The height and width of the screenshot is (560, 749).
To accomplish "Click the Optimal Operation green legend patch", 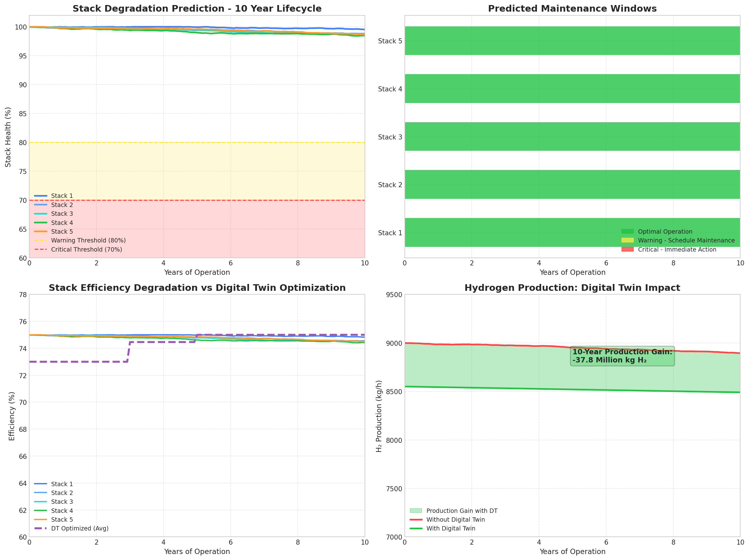I will pos(628,231).
